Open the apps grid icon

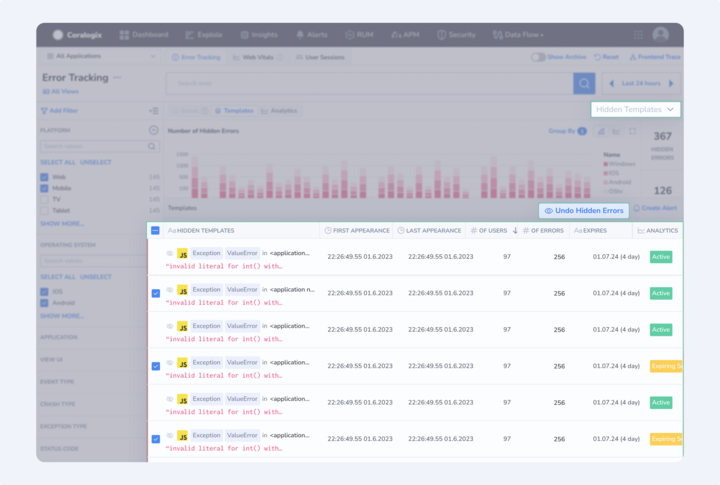pos(638,35)
